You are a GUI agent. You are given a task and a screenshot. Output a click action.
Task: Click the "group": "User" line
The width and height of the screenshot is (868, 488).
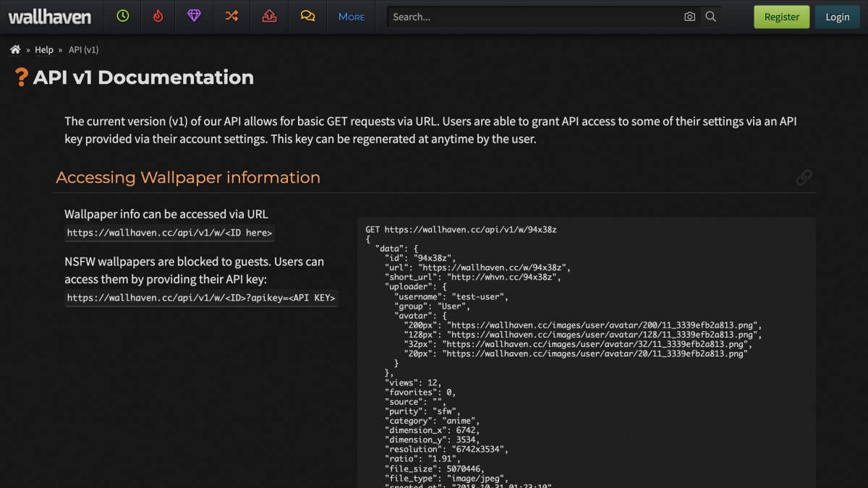click(432, 307)
